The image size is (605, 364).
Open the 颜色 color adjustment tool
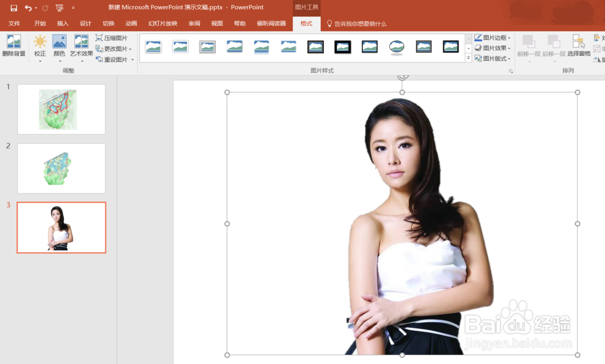click(59, 48)
